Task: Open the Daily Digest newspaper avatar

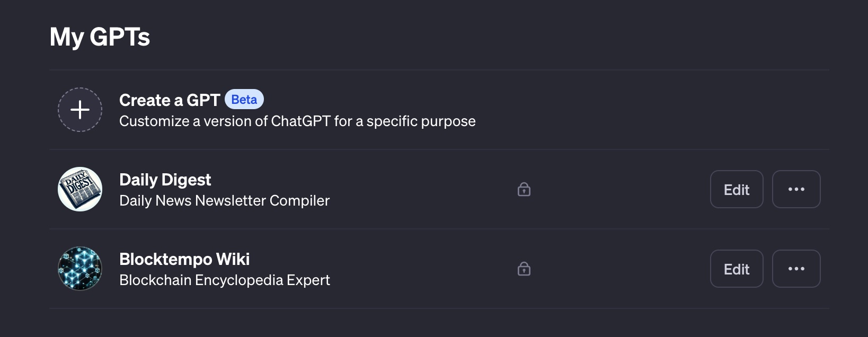Action: (x=80, y=189)
